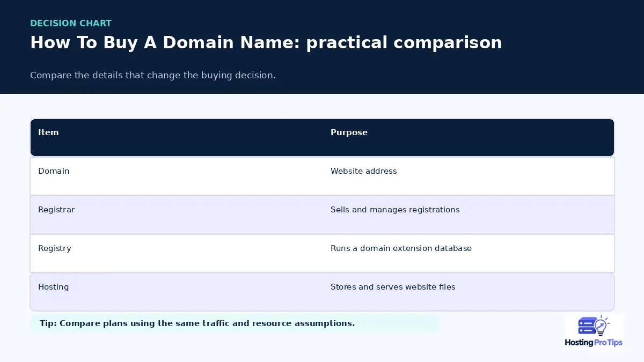Click the 'How To Buy A Domain Name' title

[x=266, y=43]
